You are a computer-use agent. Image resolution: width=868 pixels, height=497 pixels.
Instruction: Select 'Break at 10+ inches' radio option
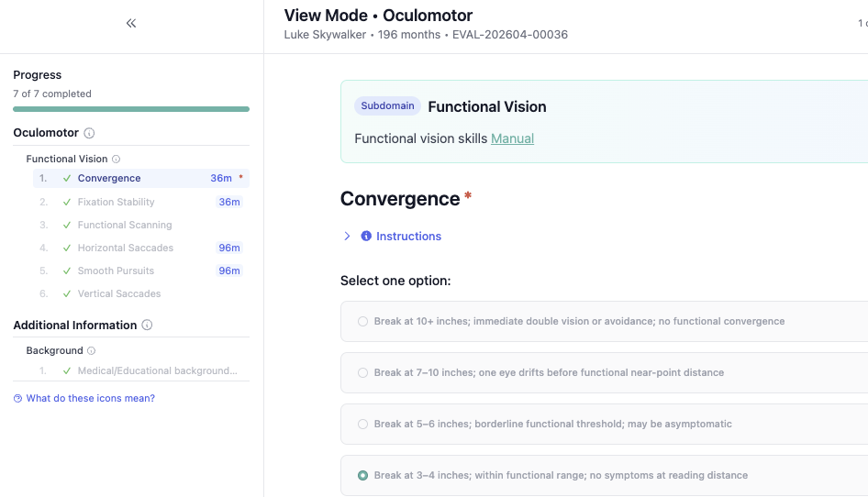(x=363, y=322)
